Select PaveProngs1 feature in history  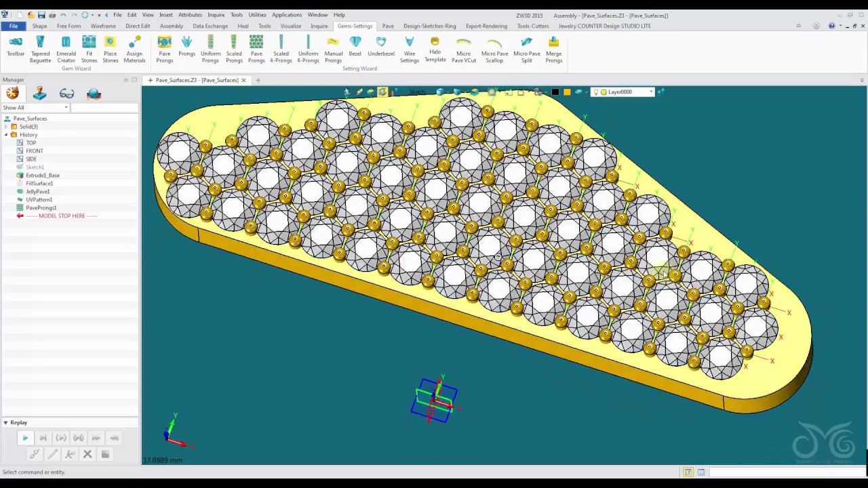click(41, 208)
